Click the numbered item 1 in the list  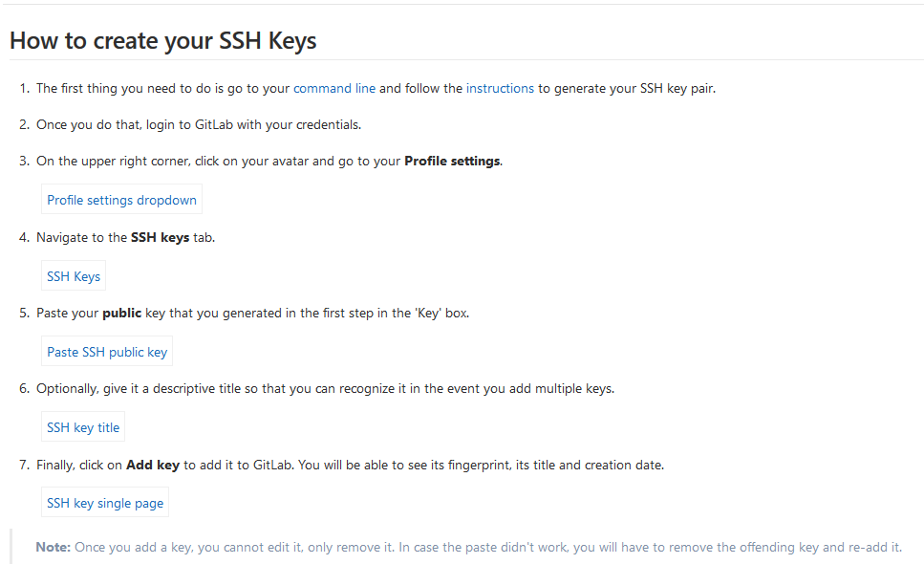24,88
